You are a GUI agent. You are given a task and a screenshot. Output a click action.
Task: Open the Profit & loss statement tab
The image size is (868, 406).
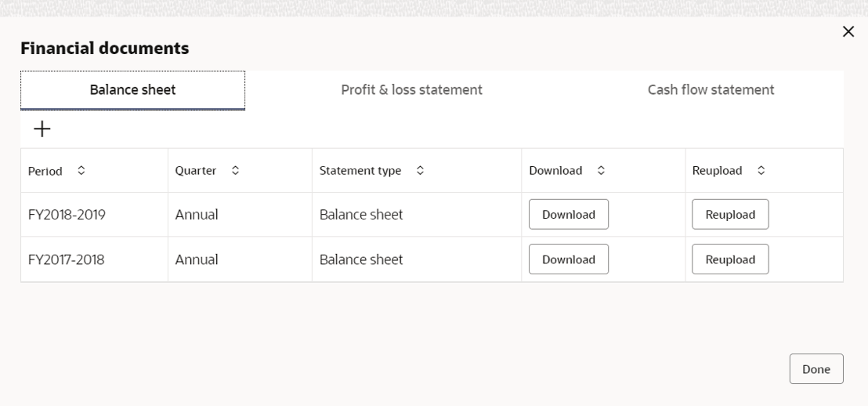[411, 90]
